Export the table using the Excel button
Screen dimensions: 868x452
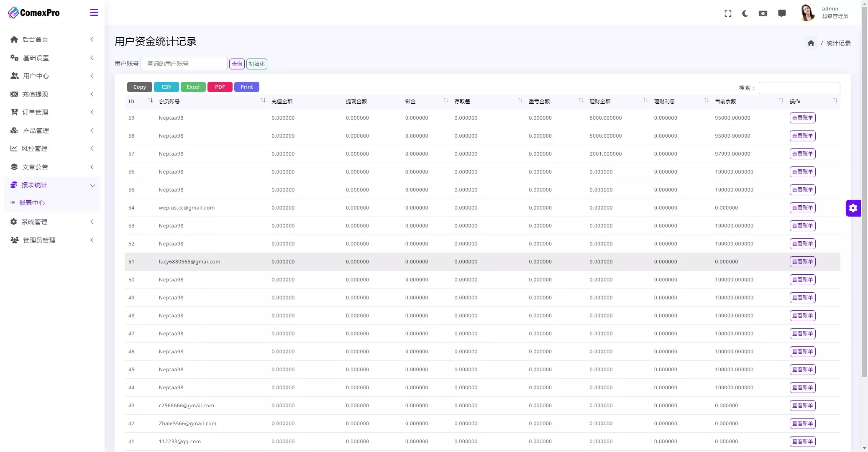pyautogui.click(x=193, y=87)
